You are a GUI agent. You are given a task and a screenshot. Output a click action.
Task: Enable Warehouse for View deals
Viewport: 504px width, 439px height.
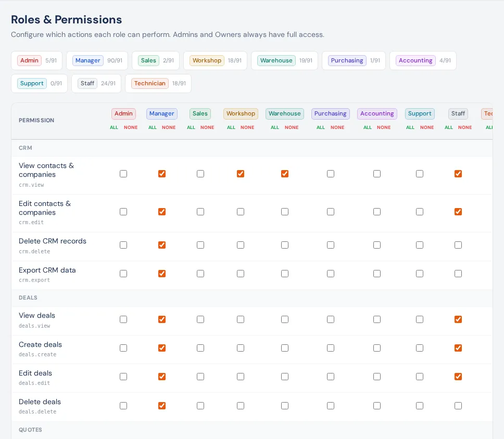pos(285,319)
